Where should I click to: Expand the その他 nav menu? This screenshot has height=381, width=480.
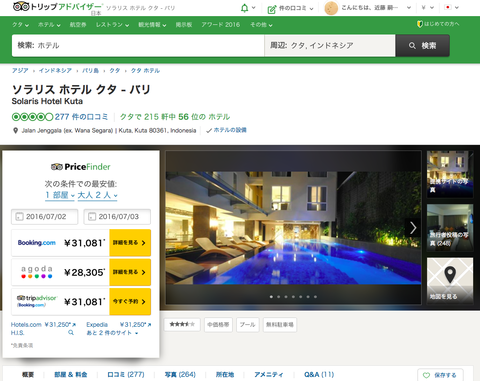coord(261,25)
